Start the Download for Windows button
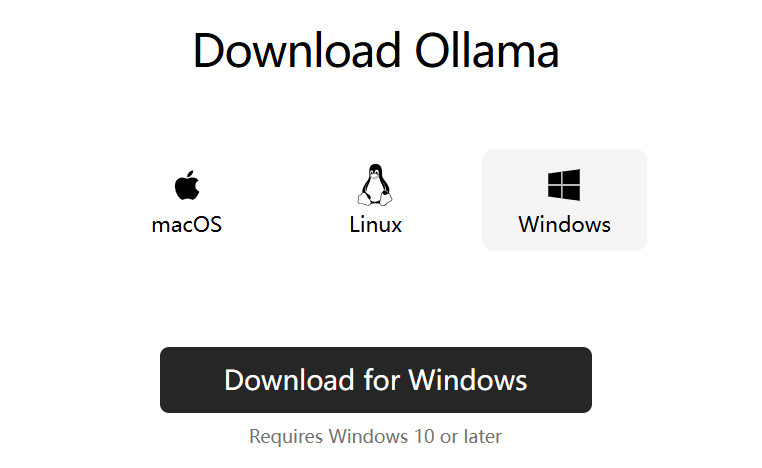Image resolution: width=762 pixels, height=468 pixels. click(376, 380)
